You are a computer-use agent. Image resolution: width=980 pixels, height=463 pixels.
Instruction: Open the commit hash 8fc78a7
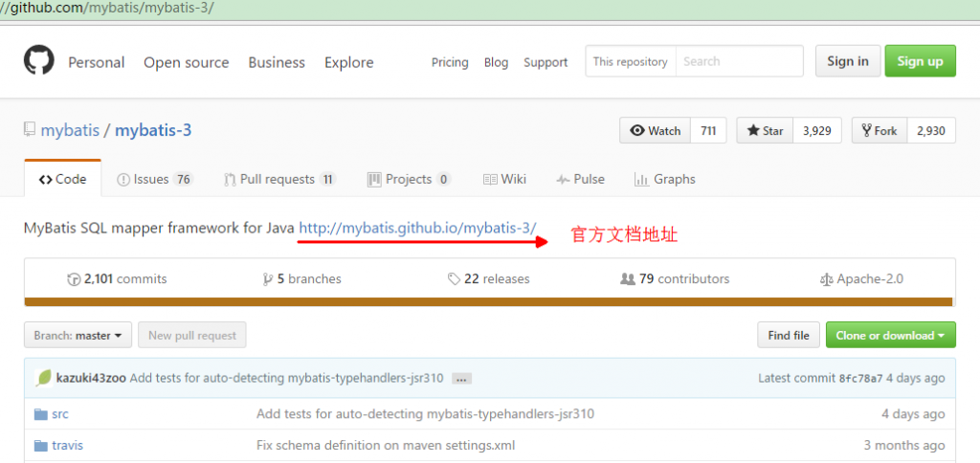860,378
